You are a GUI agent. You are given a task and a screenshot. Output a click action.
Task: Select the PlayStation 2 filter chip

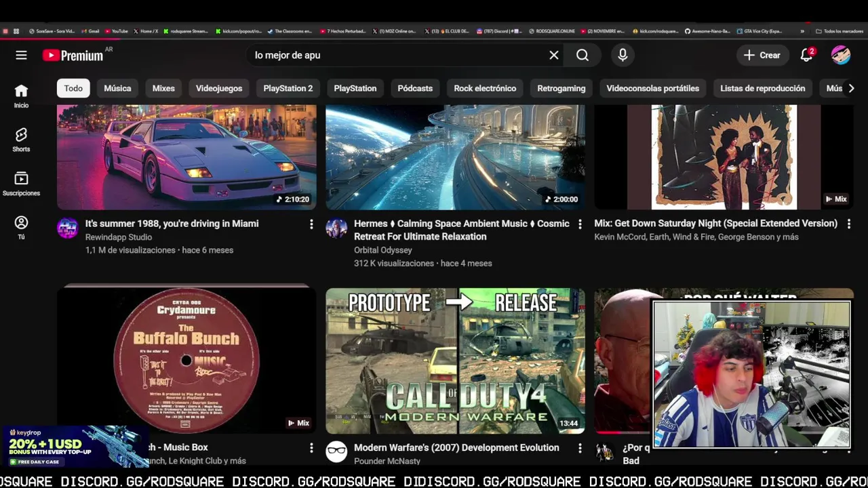(x=288, y=88)
